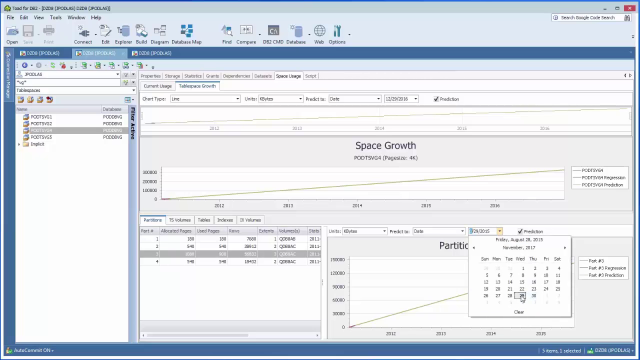The height and width of the screenshot is (360, 640).
Task: Enable the Prediction checkbox in Tablespace Growth
Action: [x=436, y=99]
